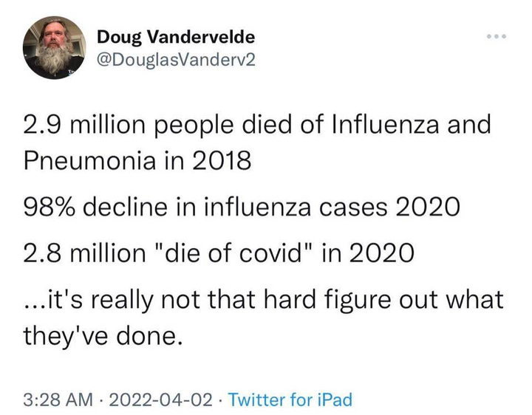Screen dimensions: 532x415
Task: Click "2020" ending the 98% decline line
Action: click(426, 207)
